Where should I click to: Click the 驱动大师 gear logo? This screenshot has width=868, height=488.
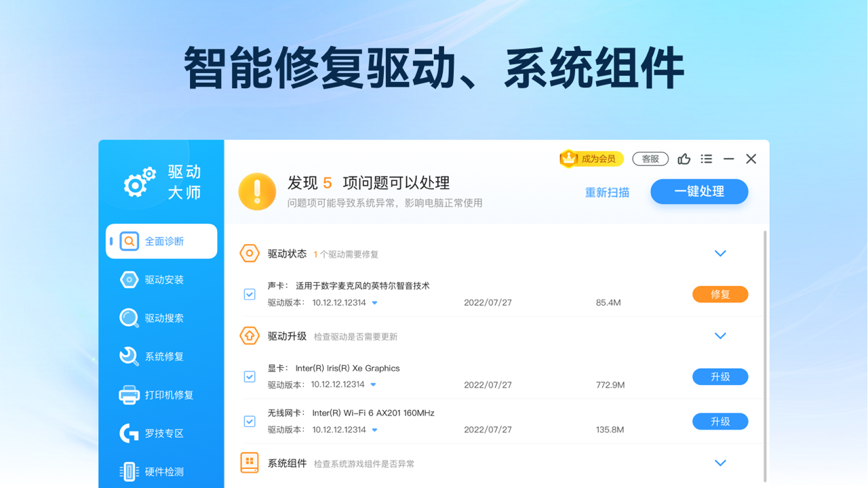tap(139, 182)
